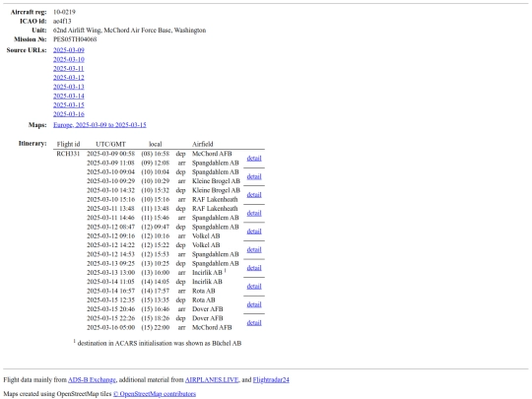
Task: Open detail for Dover AFB to McChord leg
Action: (x=254, y=323)
